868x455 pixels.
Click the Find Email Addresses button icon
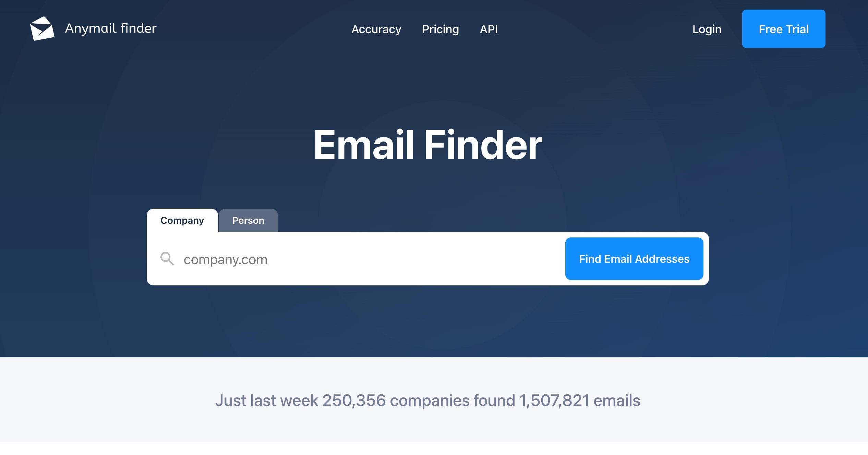(x=634, y=259)
